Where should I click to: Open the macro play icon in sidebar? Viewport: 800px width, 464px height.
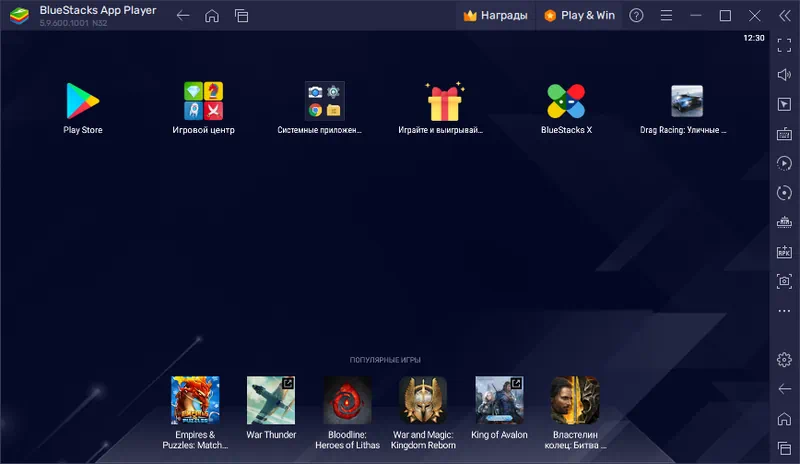coord(784,163)
